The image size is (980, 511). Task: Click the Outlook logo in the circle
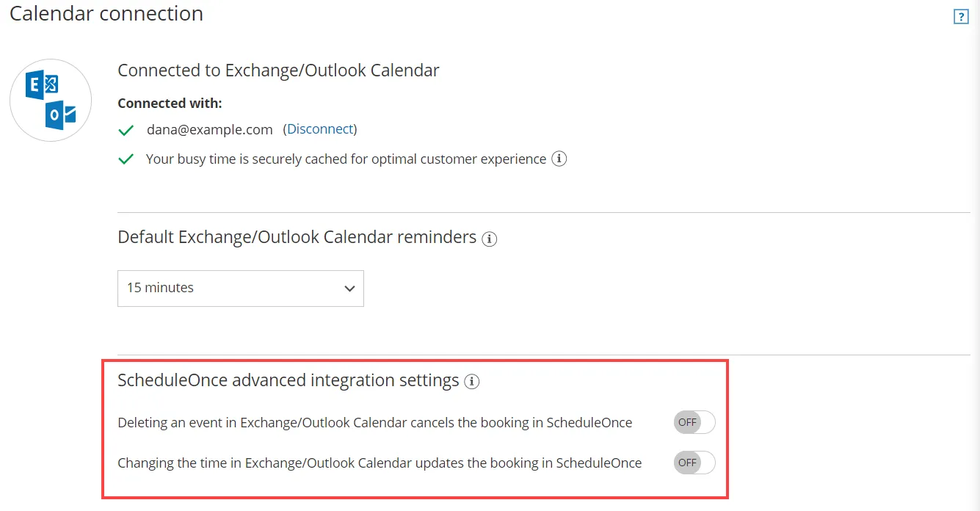point(60,115)
